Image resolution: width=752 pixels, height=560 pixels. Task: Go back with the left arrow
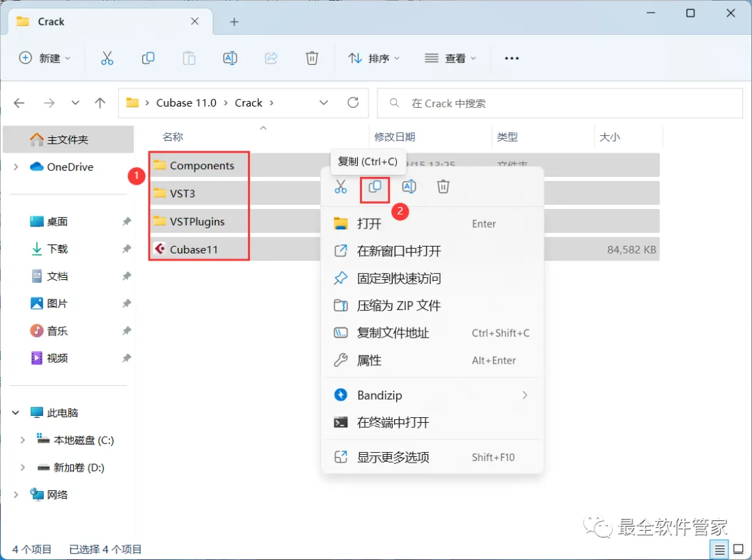click(19, 102)
